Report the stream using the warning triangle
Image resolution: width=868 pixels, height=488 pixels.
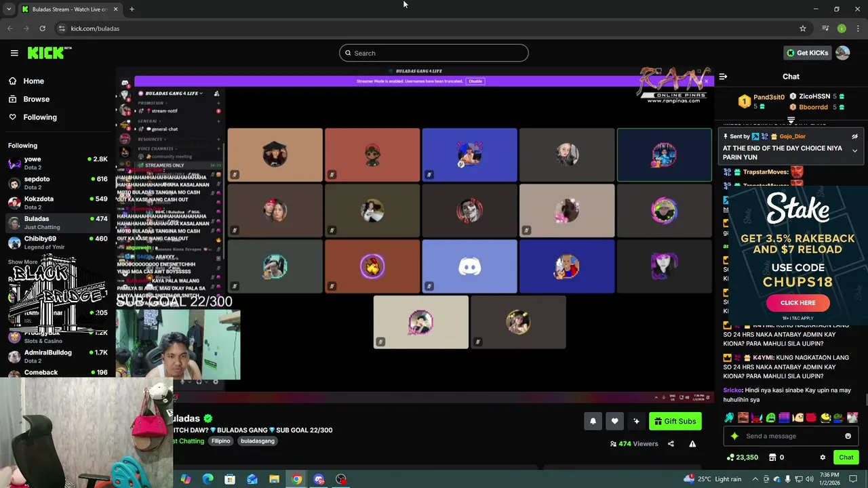tap(692, 444)
